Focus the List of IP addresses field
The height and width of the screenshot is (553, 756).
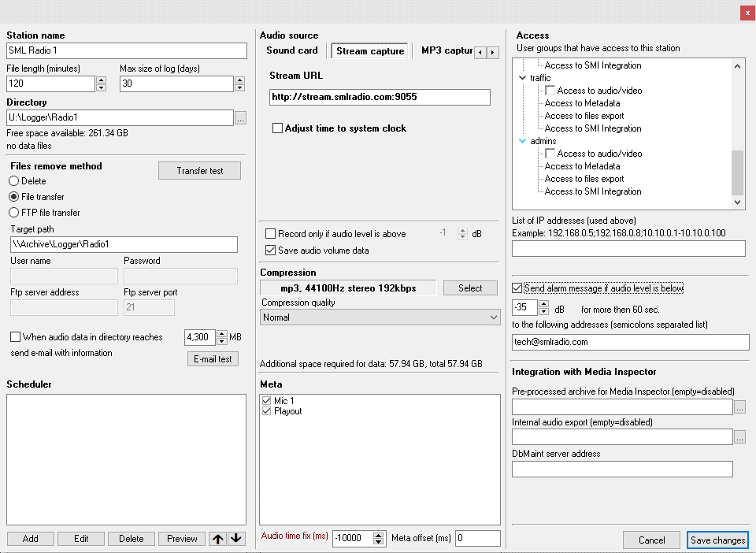pyautogui.click(x=628, y=249)
